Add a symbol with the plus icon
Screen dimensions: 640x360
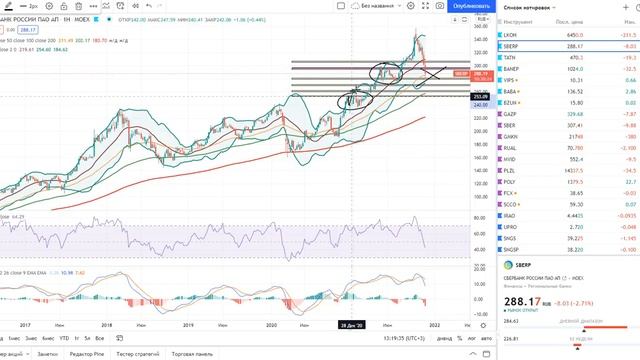click(x=625, y=7)
